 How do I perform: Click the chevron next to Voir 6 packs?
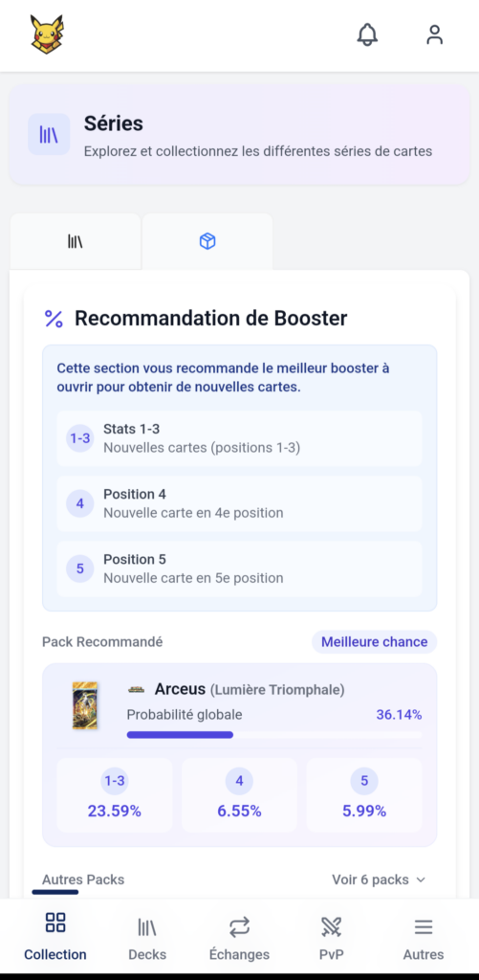point(421,880)
